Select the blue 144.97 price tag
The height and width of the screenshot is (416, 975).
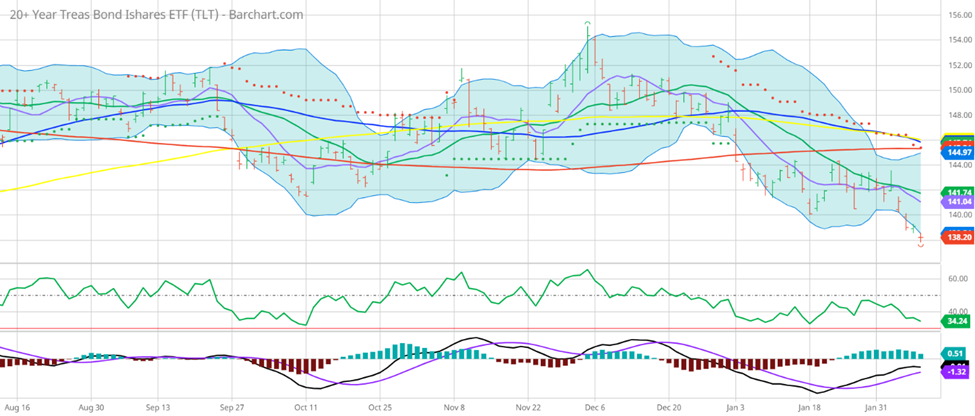point(958,152)
